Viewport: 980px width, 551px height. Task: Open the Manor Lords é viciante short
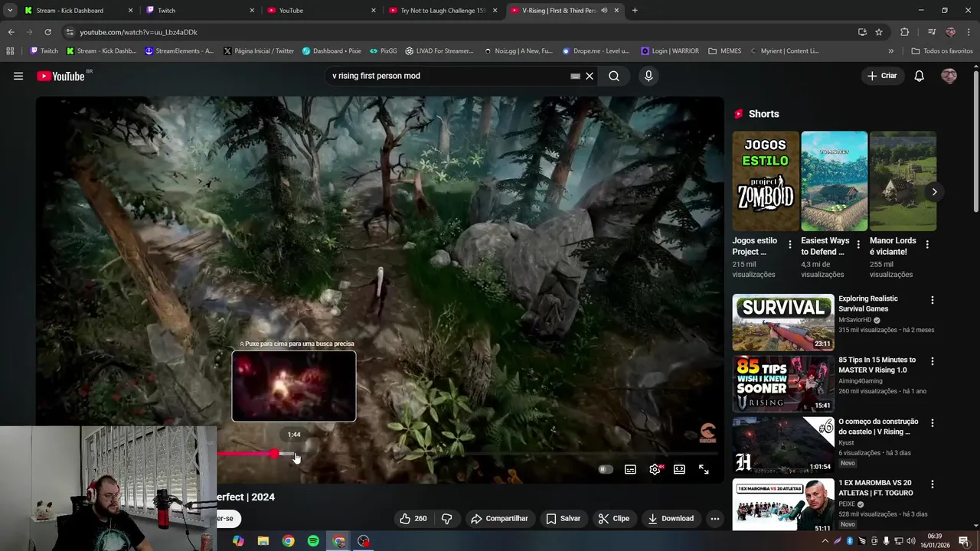pos(903,181)
